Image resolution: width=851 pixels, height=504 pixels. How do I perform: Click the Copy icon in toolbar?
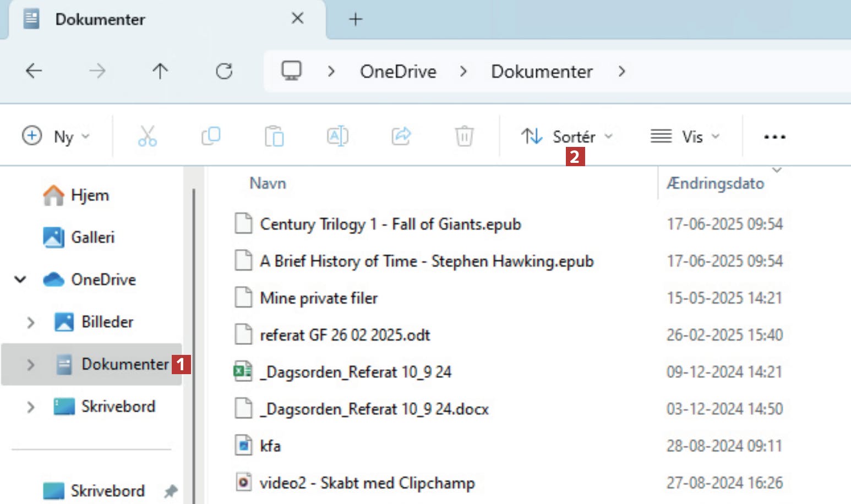[x=211, y=136]
